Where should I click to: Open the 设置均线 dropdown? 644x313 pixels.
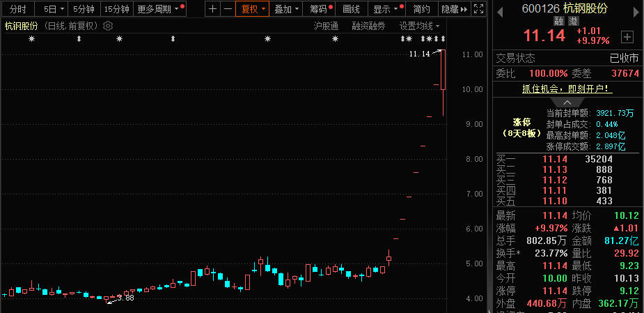click(420, 26)
